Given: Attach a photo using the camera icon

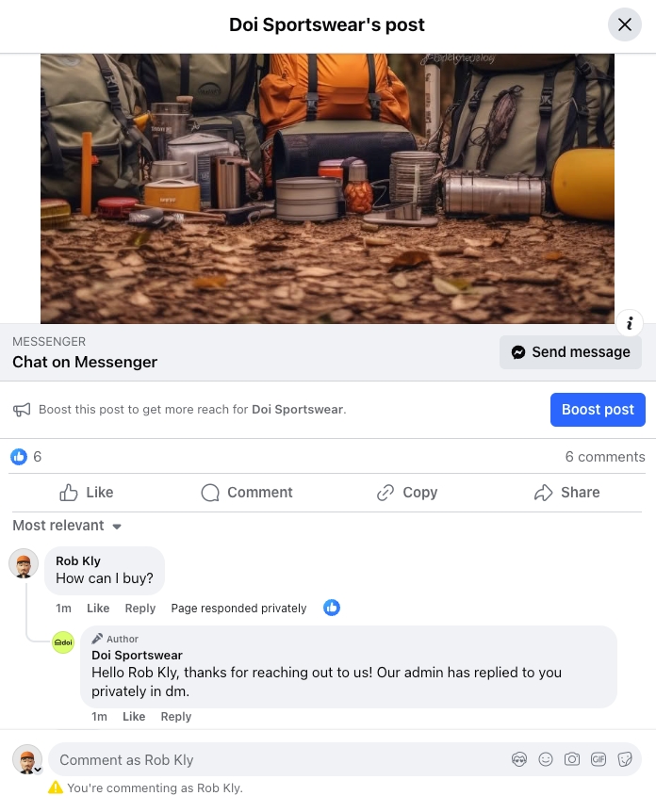Looking at the screenshot, I should pyautogui.click(x=572, y=759).
